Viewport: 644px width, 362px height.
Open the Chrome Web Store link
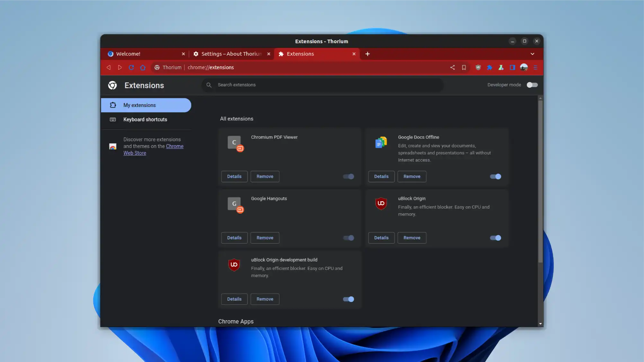click(175, 146)
